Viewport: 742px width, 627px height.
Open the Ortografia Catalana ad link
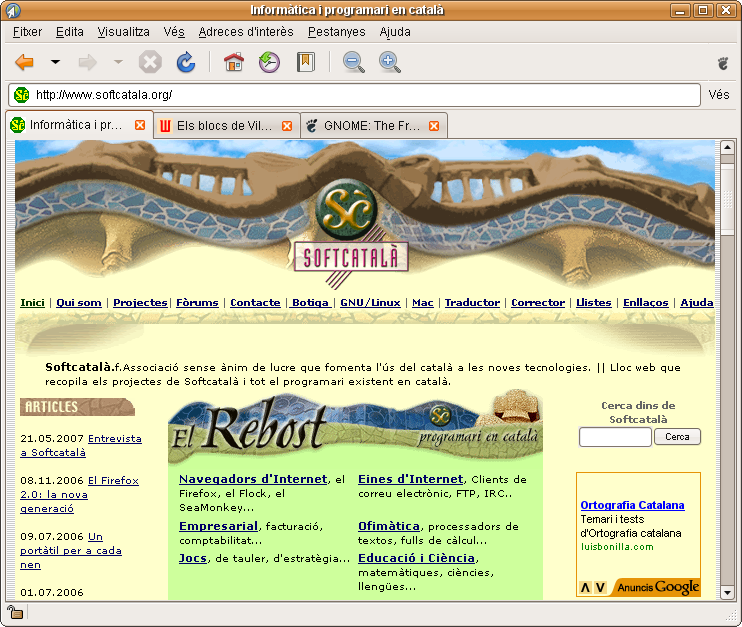[632, 505]
